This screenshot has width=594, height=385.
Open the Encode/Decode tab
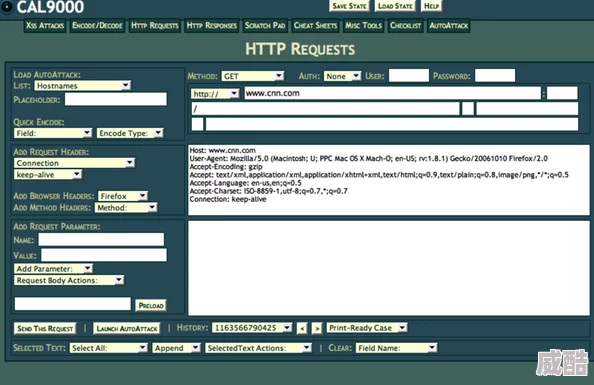97,26
